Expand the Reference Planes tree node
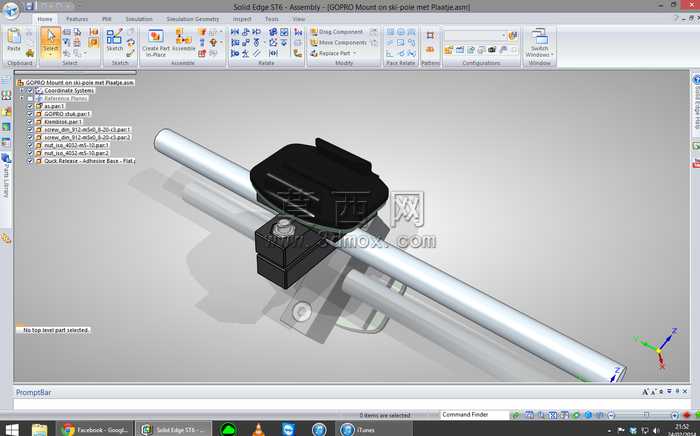700x436 pixels. pos(22,98)
